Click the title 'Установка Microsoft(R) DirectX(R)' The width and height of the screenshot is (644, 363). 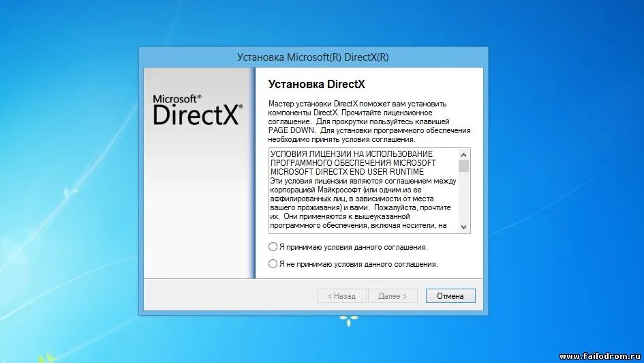[313, 57]
